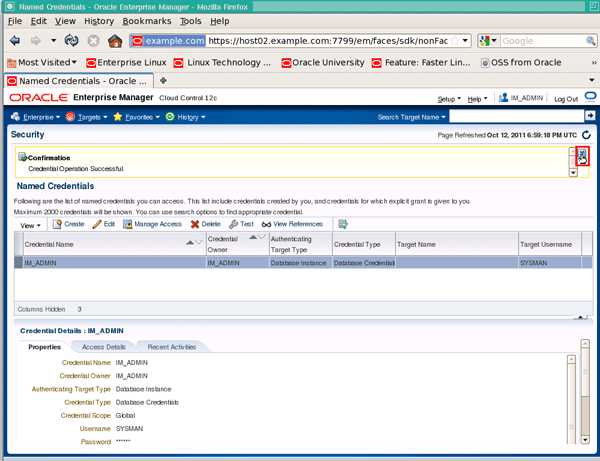
Task: Go back with the browser Back arrow
Action: [15, 41]
